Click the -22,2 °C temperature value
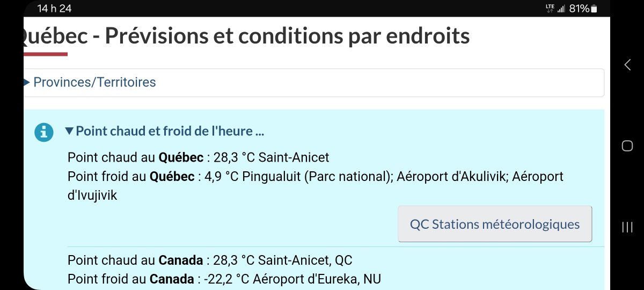This screenshot has height=290, width=644. pos(219,279)
